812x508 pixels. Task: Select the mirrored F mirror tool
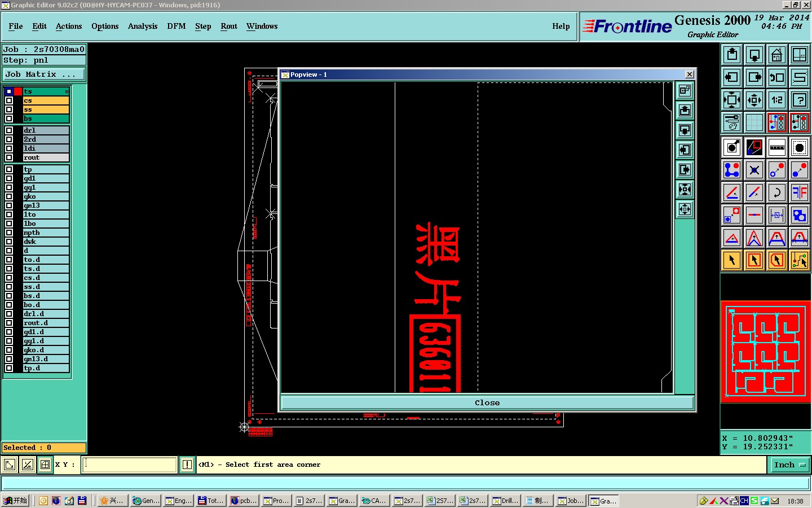pos(800,192)
